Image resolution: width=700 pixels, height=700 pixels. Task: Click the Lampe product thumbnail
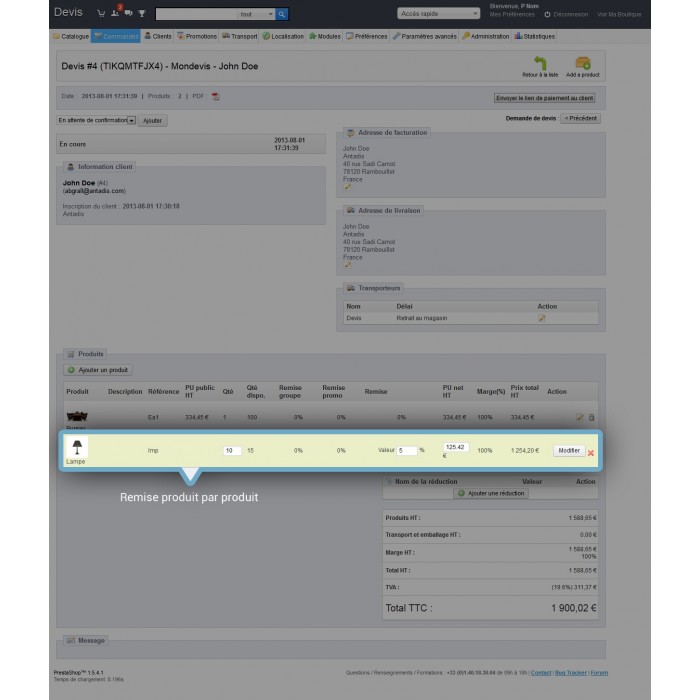point(75,447)
